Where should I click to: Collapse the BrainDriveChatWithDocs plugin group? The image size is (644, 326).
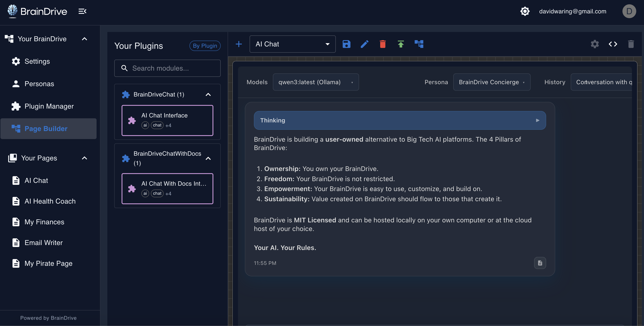click(x=208, y=158)
